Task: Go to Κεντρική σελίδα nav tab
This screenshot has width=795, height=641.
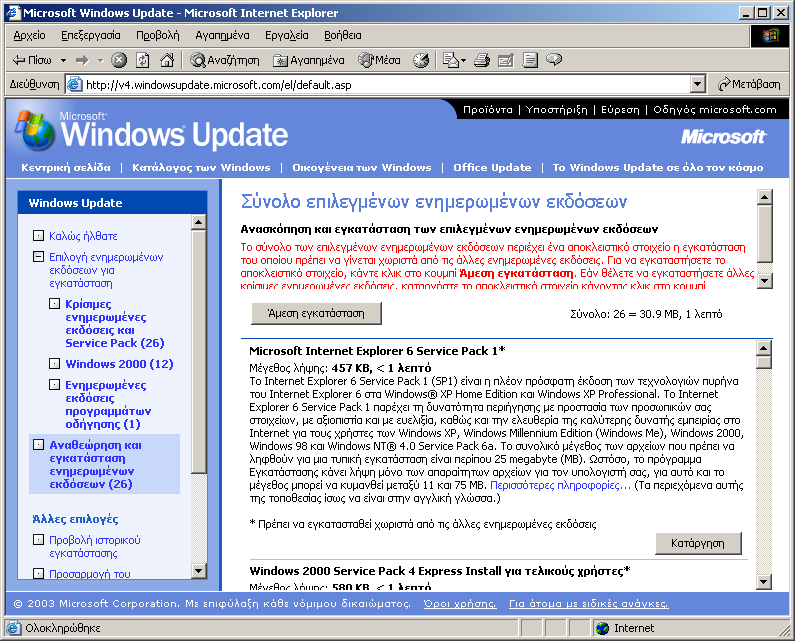Action: (x=66, y=167)
